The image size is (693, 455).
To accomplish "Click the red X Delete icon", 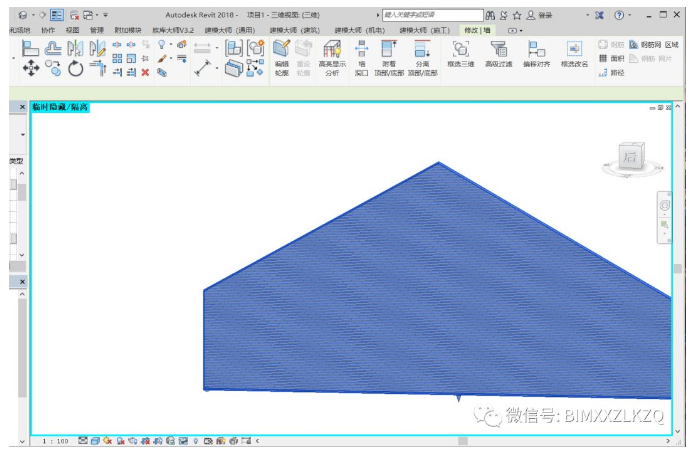I will [x=145, y=72].
